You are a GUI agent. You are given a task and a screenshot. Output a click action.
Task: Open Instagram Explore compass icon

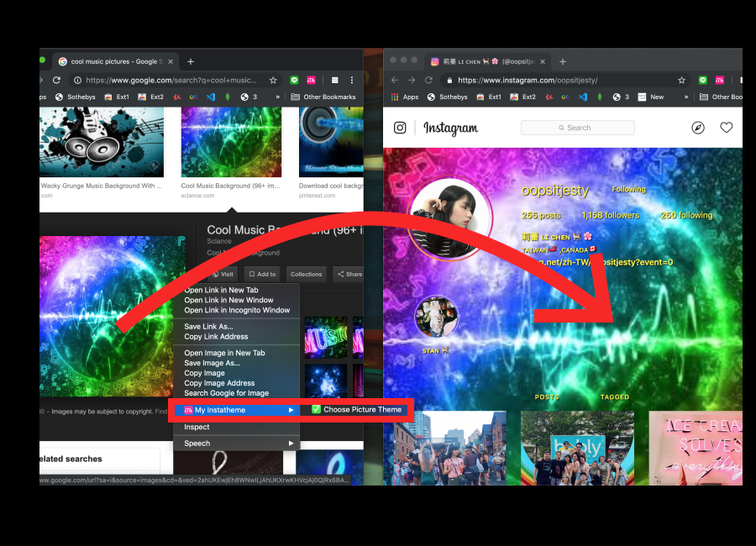point(698,128)
